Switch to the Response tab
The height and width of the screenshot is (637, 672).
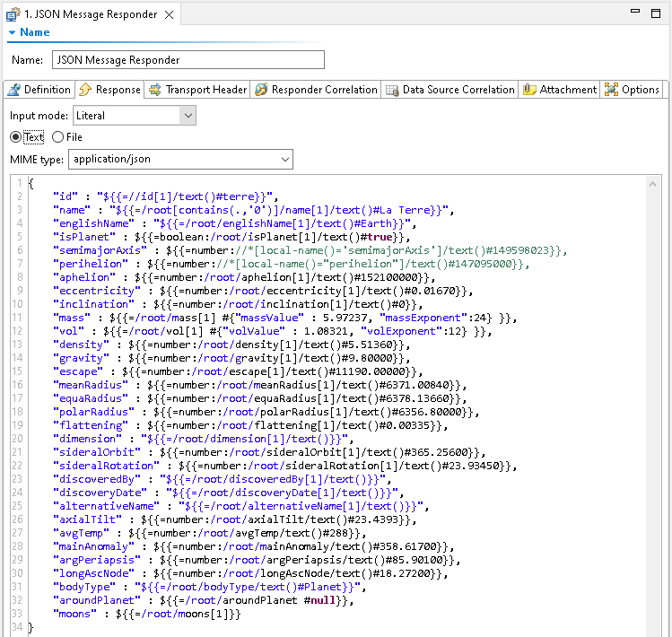109,90
